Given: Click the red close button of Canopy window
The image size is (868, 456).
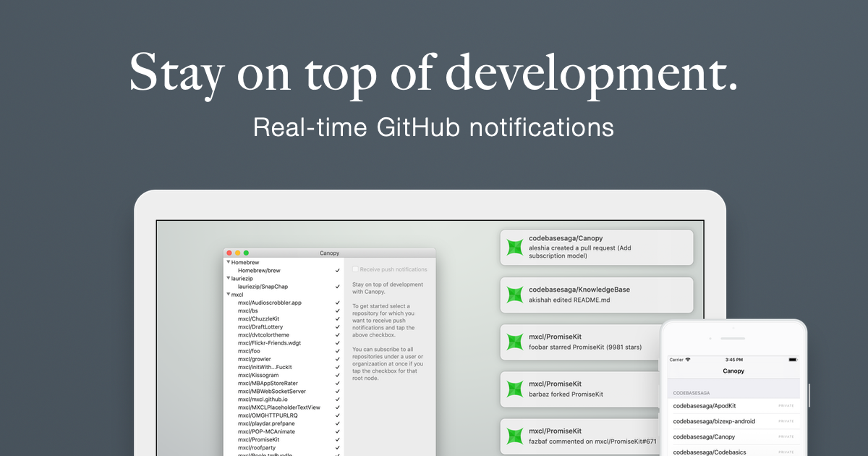Looking at the screenshot, I should pos(229,253).
